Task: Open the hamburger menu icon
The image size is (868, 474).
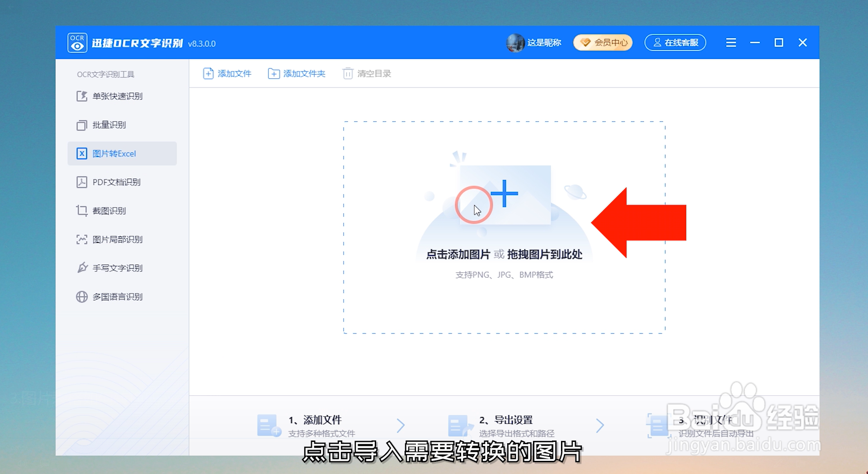Action: [x=731, y=43]
